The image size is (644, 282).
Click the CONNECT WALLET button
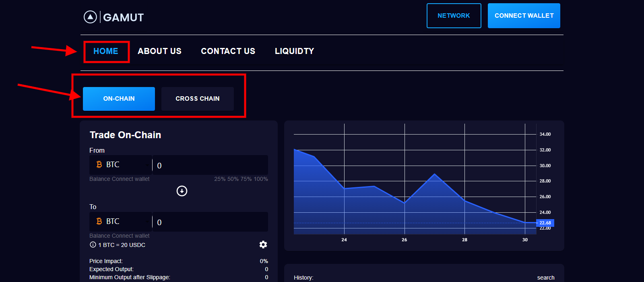tap(524, 16)
